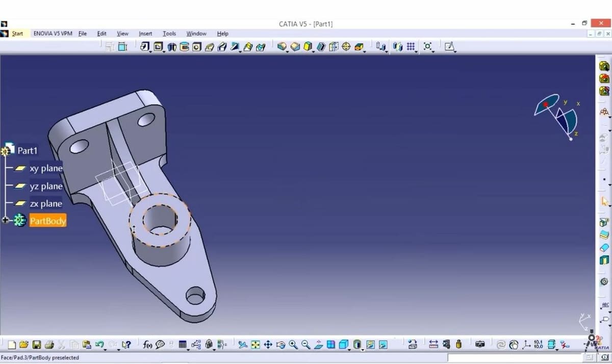Viewport: 612px width, 364px height.
Task: Select the Rib tool icon
Action: coord(209,46)
